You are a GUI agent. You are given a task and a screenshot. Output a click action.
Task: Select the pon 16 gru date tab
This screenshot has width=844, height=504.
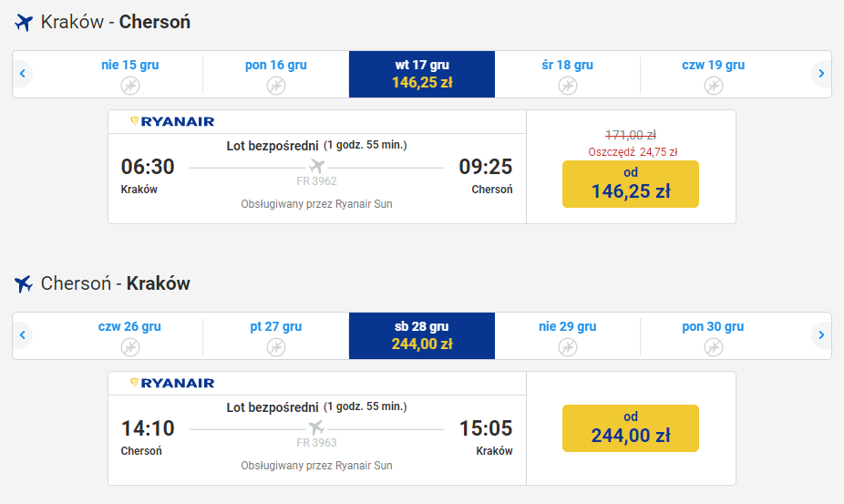[276, 75]
